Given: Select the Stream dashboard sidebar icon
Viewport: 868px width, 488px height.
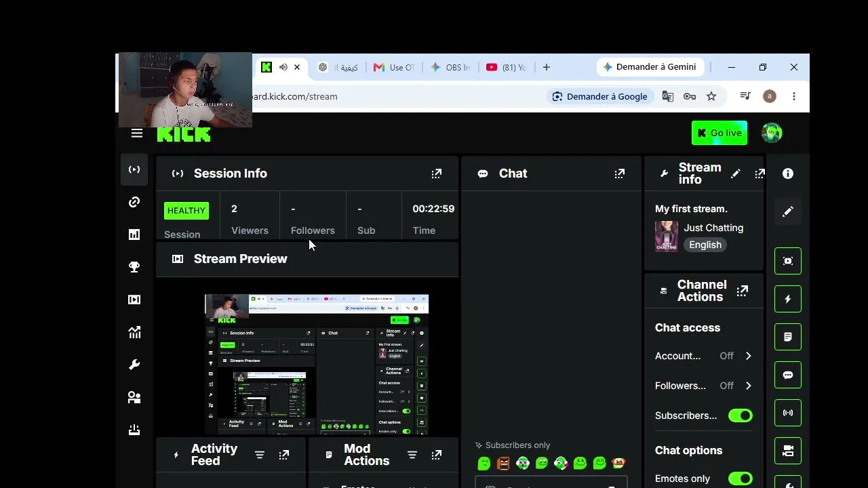Looking at the screenshot, I should coord(134,169).
